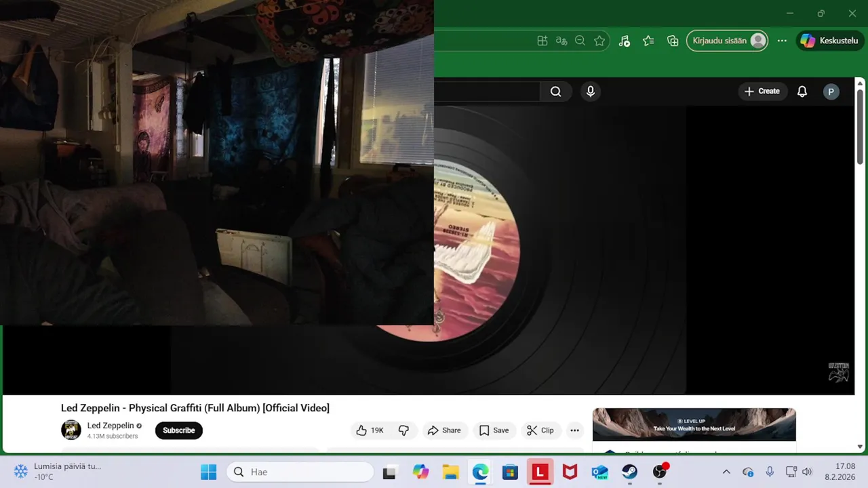Screen dimensions: 868x488
Task: Open weather widget Lumisia päiviä
Action: click(59, 472)
